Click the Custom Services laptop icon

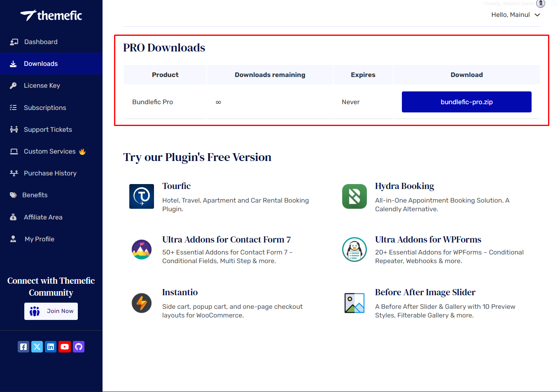pos(14,152)
